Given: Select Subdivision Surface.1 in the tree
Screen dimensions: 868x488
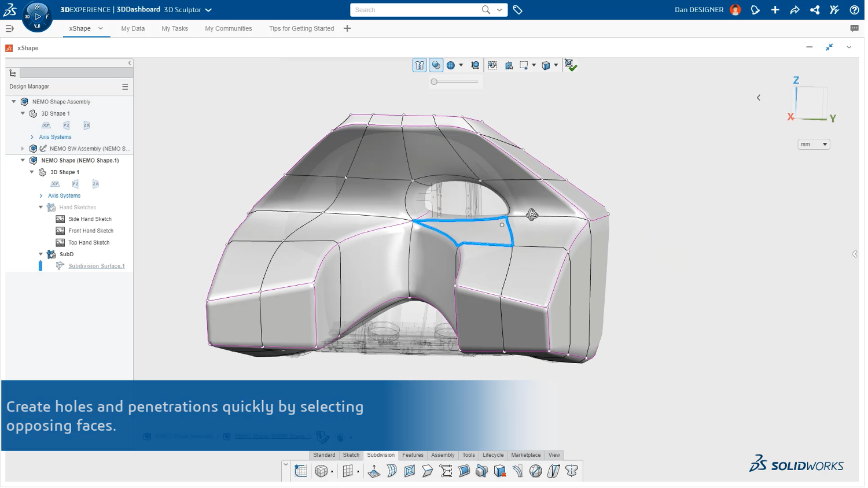Looking at the screenshot, I should click(x=97, y=267).
